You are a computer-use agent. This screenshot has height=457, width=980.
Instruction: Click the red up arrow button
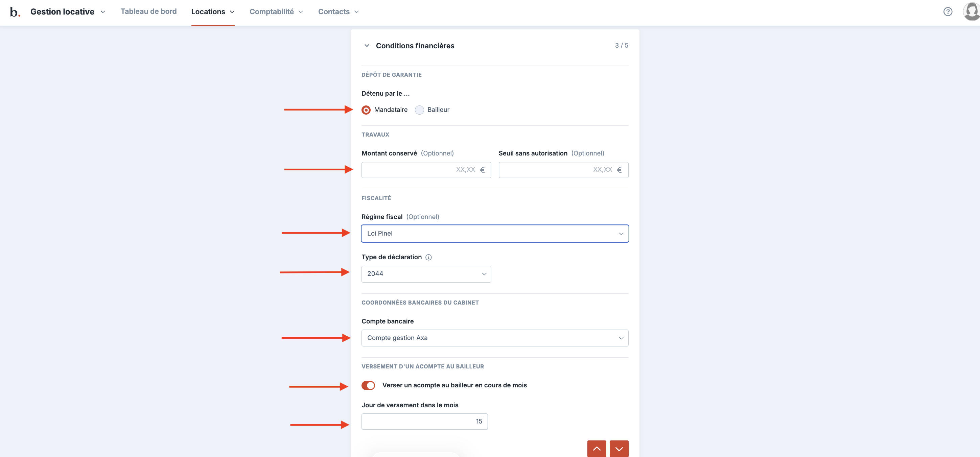pyautogui.click(x=596, y=449)
